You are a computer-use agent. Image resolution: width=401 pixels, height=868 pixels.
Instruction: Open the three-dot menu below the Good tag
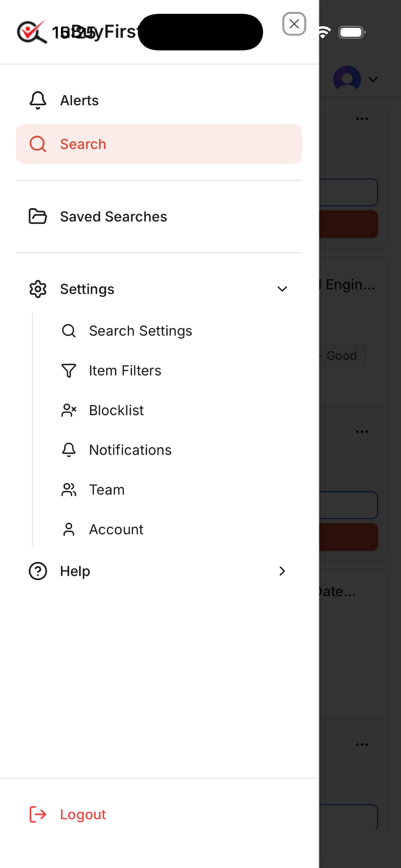click(362, 432)
